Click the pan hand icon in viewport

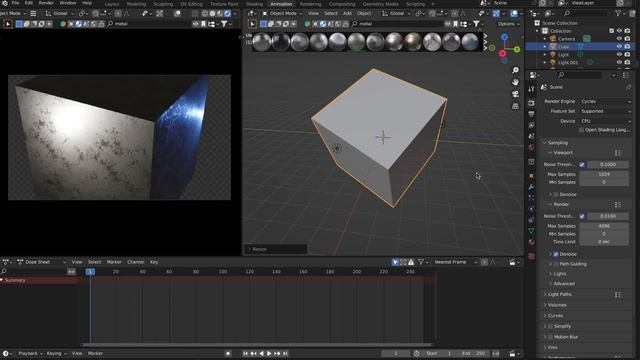coord(516,82)
